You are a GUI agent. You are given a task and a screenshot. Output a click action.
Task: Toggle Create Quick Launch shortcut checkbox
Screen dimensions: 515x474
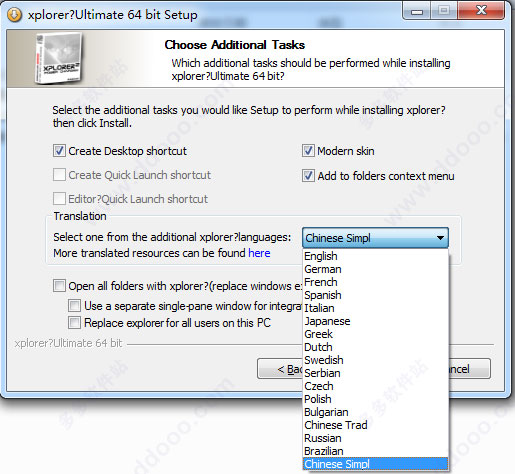59,175
